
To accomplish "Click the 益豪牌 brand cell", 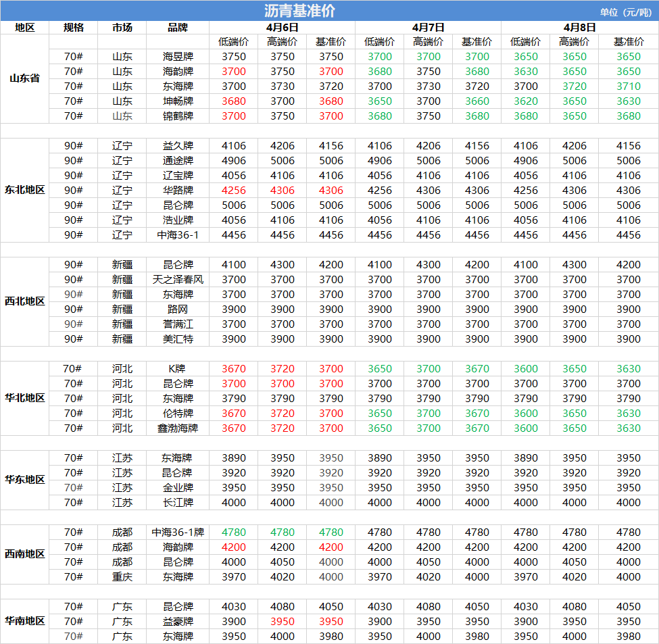I will 178,622.
